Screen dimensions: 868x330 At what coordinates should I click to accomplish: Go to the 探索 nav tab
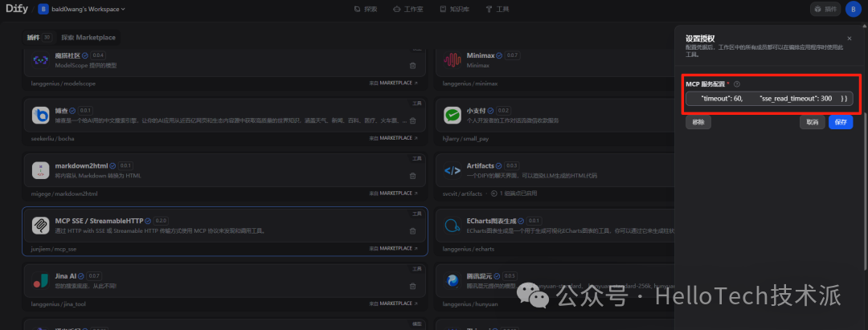pos(366,9)
